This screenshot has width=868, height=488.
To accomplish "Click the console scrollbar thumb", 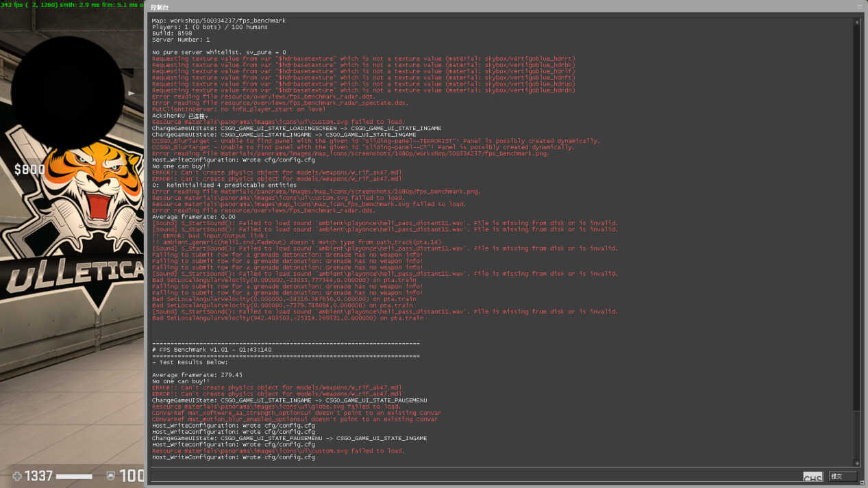I will coord(856,435).
